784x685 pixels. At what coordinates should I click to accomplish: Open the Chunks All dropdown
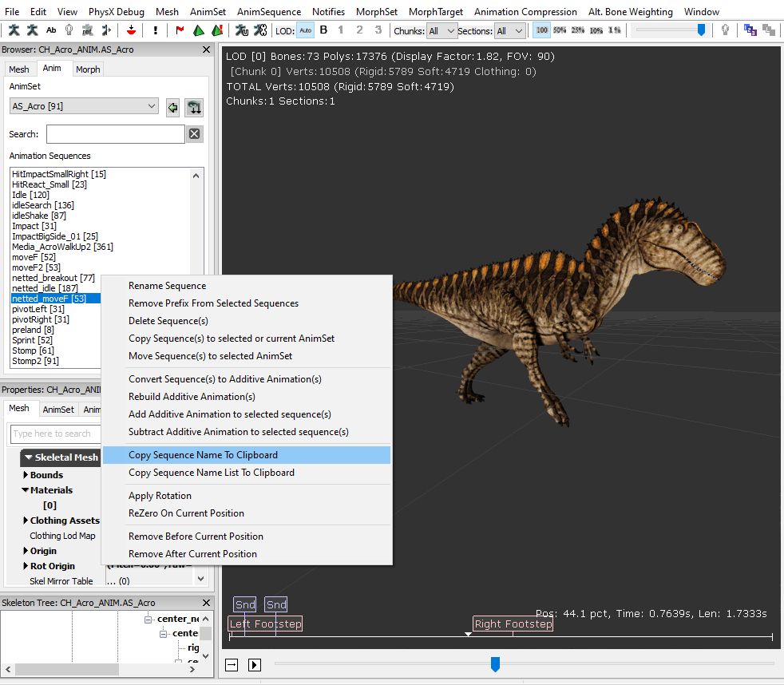click(x=441, y=31)
